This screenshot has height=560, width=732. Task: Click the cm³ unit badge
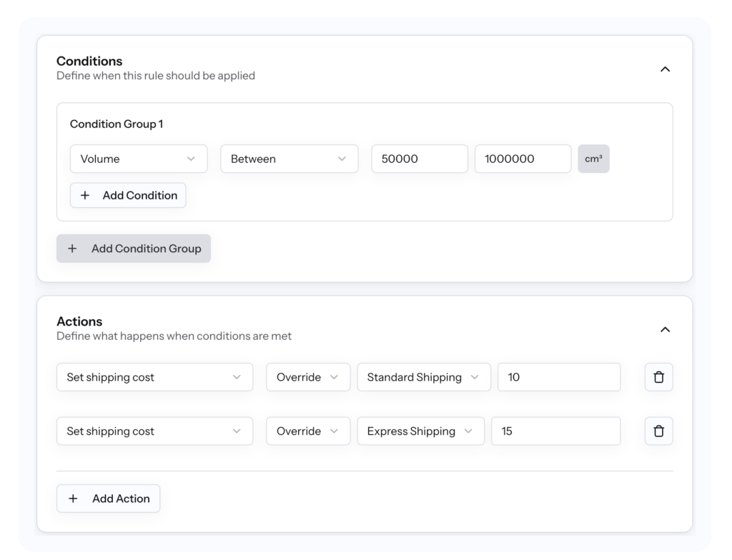tap(593, 159)
